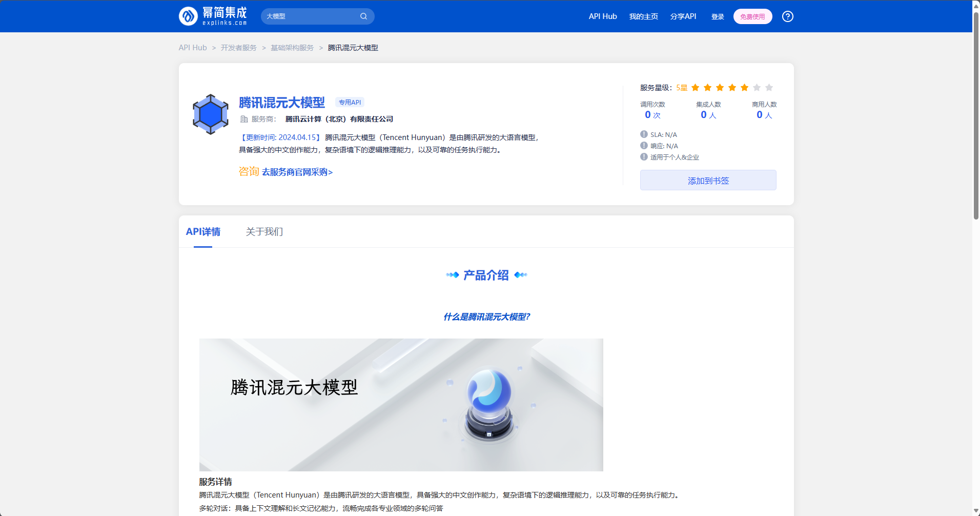Viewport: 980px width, 516px height.
Task: Click the building icon beside 服务商
Action: tap(244, 119)
